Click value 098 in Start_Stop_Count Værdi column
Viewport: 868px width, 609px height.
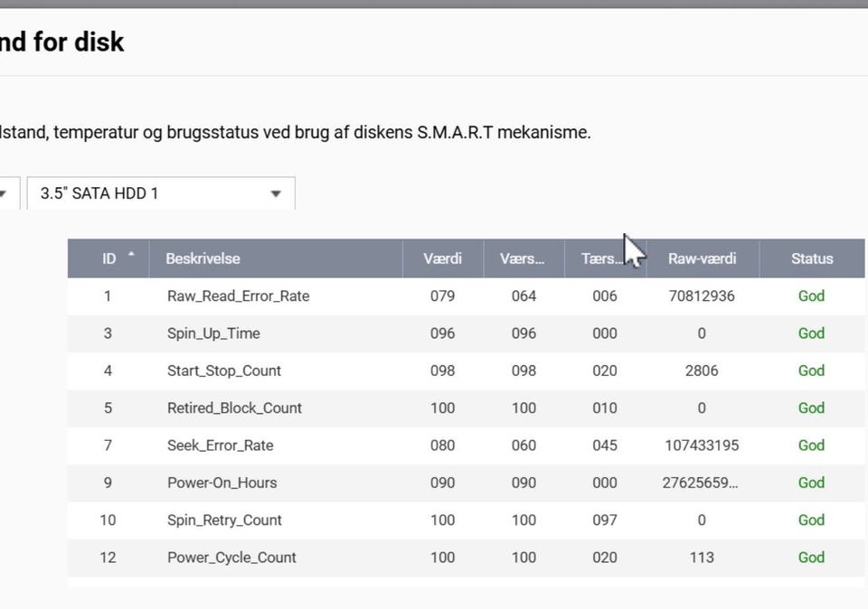[442, 370]
